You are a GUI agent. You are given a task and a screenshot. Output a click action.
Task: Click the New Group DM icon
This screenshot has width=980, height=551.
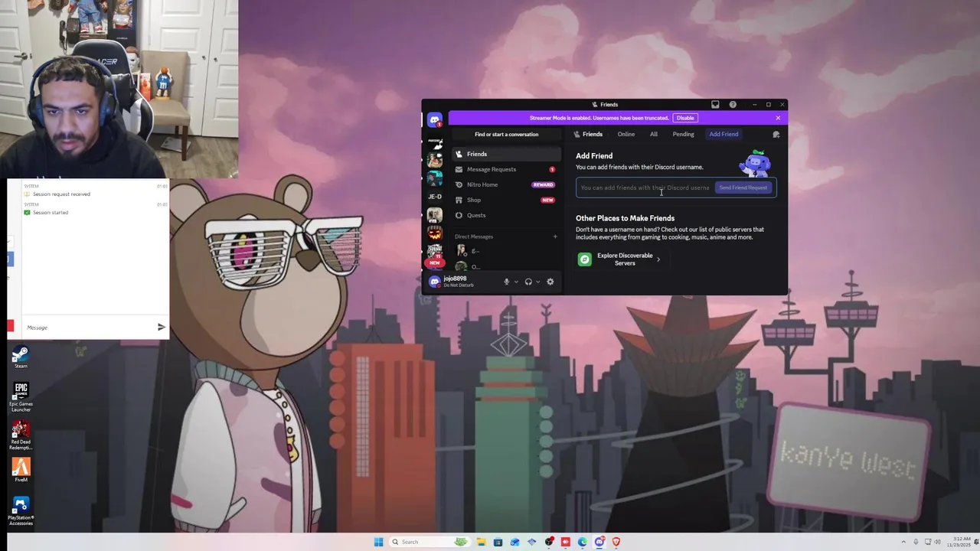[776, 134]
